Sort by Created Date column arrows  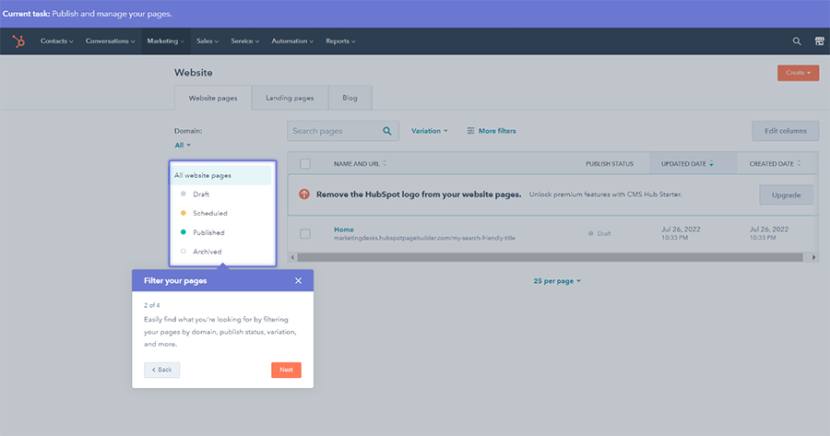click(799, 164)
